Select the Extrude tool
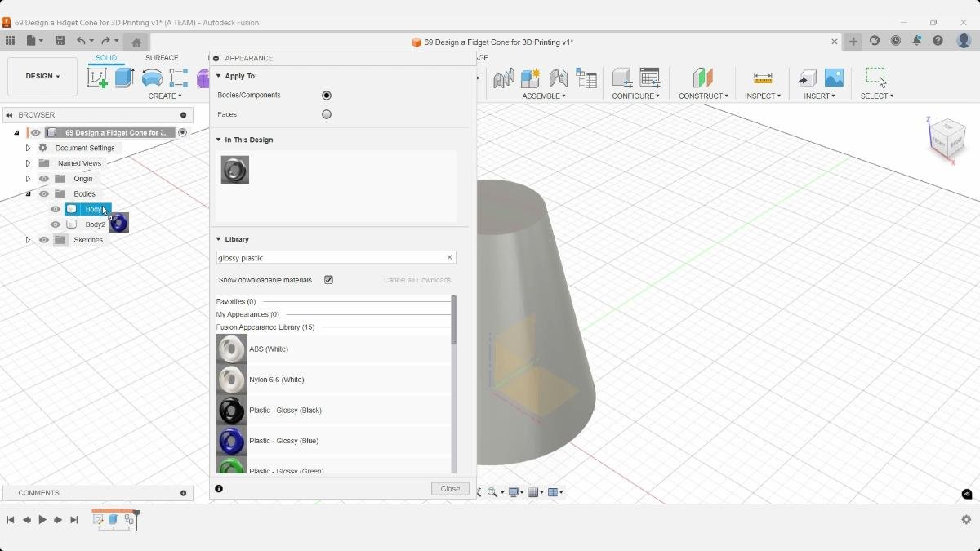Screen dimensions: 980x551 (124, 78)
